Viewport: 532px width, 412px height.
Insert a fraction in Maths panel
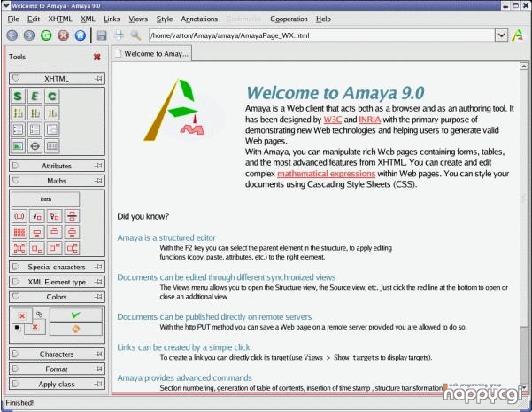(x=72, y=216)
